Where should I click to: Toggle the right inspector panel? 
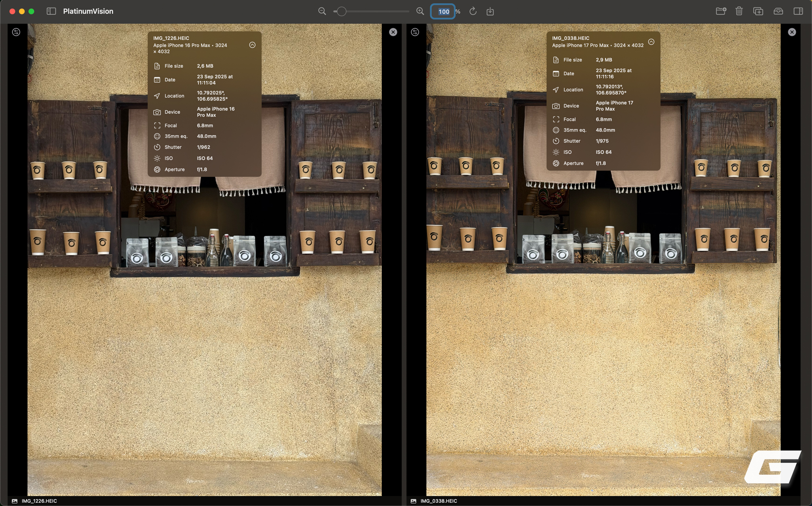coord(798,11)
